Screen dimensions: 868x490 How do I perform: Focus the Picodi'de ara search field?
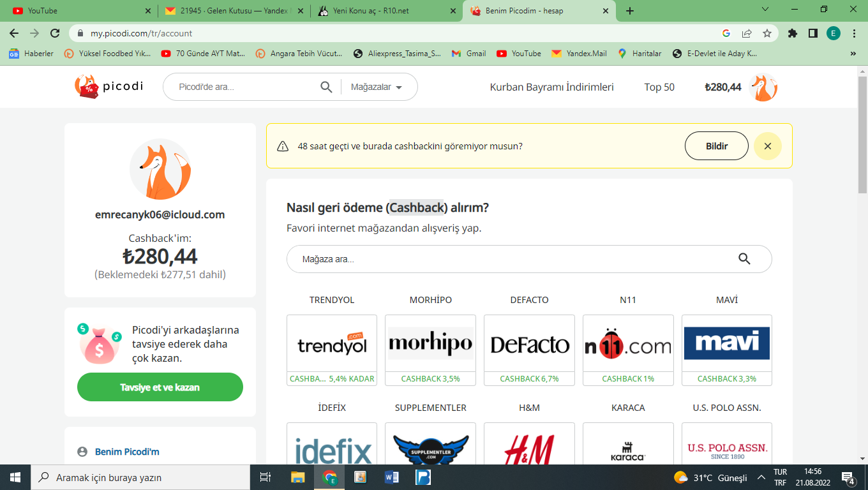tap(246, 87)
